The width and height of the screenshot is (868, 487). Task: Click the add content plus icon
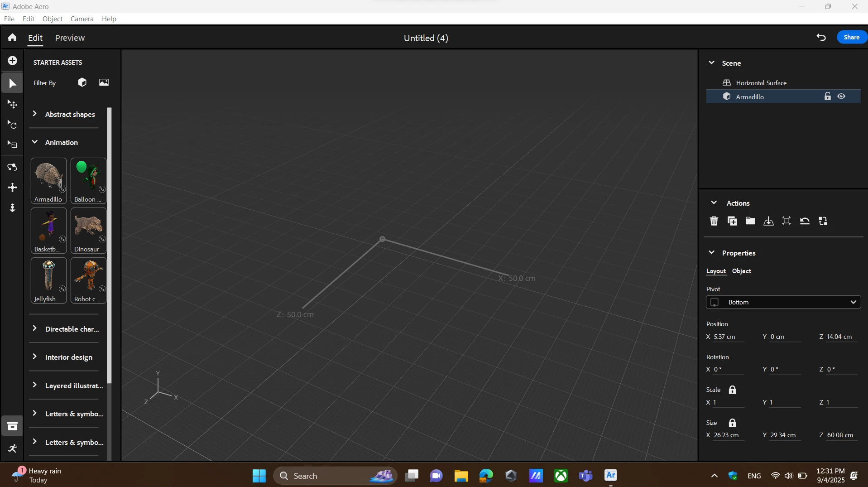(x=12, y=61)
